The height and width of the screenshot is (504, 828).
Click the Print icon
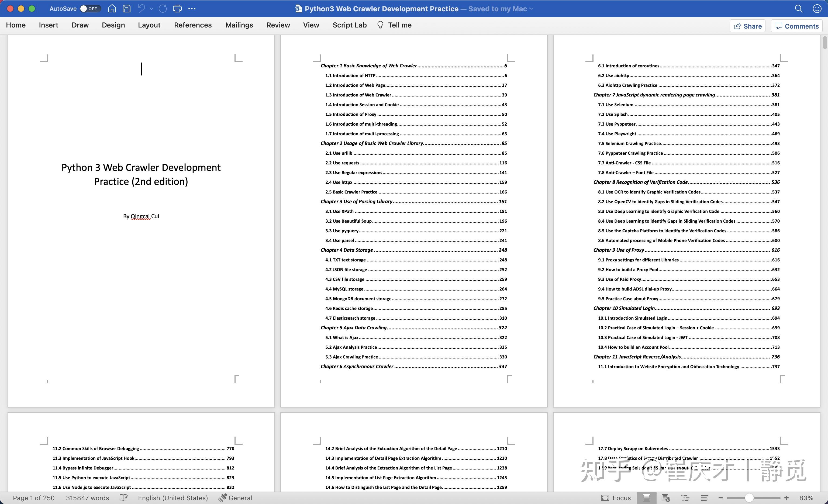tap(177, 9)
